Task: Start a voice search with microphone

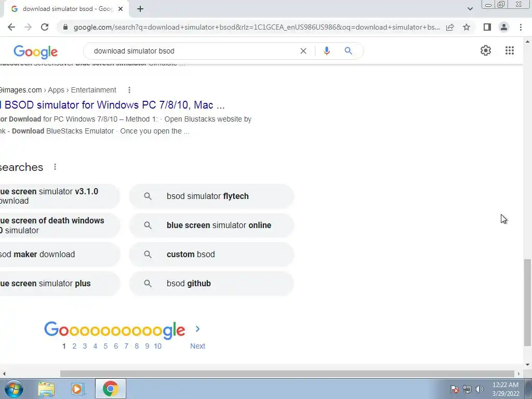Action: coord(326,51)
